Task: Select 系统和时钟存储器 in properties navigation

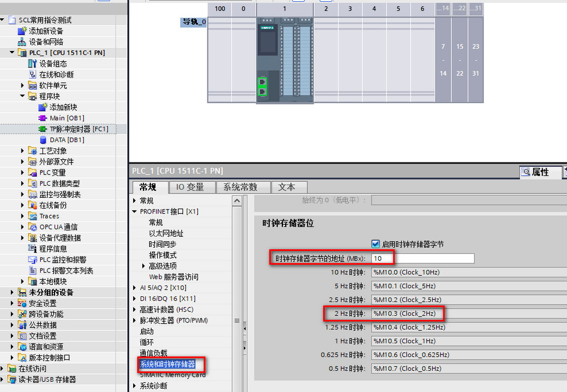Action: [x=167, y=364]
